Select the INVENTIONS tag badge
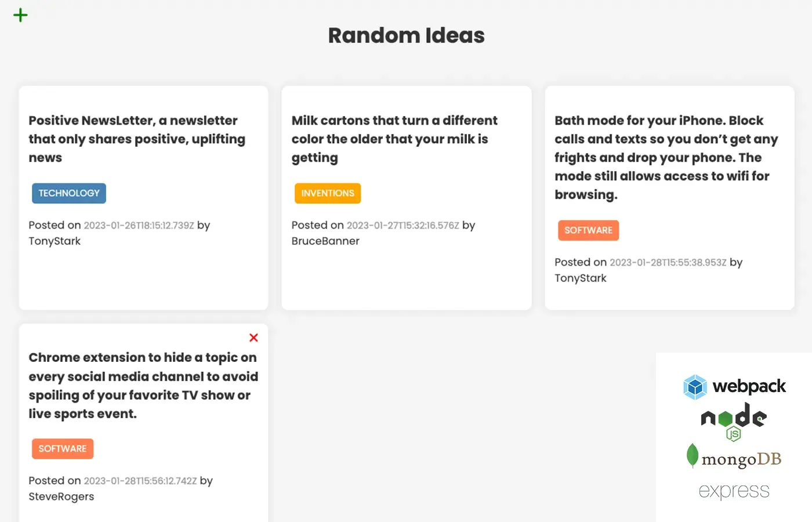Viewport: 812px width, 522px height. pos(328,193)
